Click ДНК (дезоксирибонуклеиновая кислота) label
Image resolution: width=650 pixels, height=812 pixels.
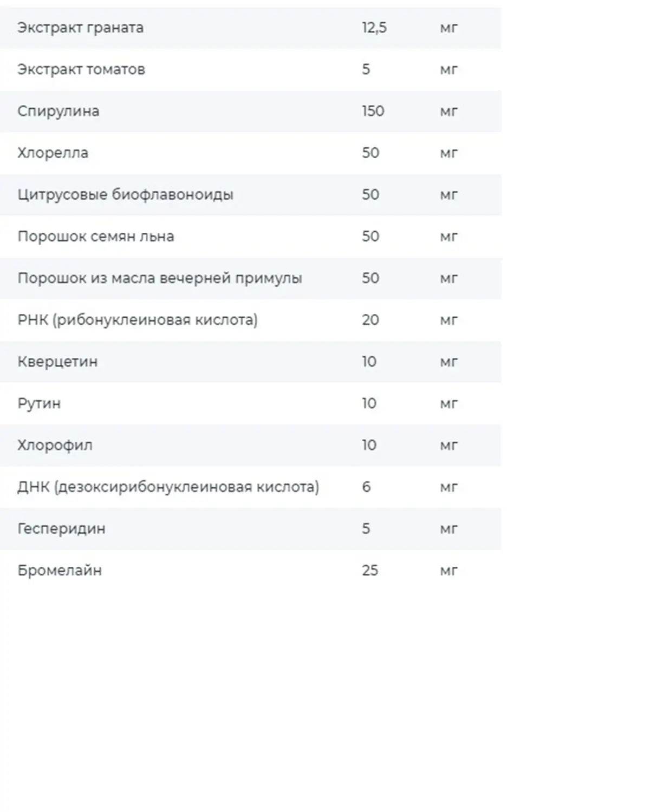pyautogui.click(x=168, y=487)
